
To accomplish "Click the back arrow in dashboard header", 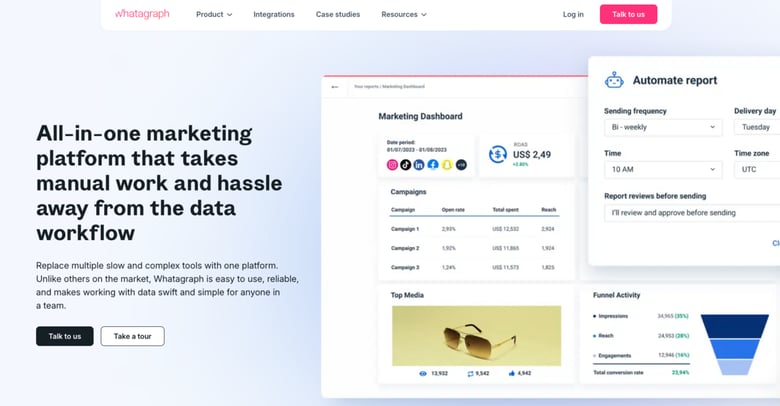I will pyautogui.click(x=336, y=87).
